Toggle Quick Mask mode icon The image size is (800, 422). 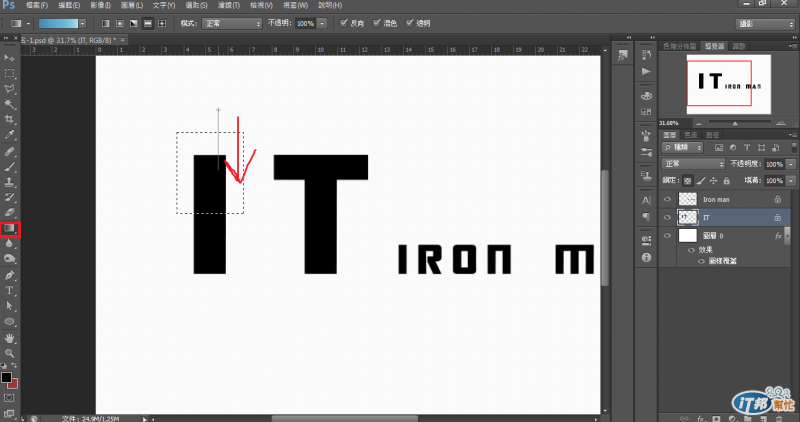click(x=9, y=398)
